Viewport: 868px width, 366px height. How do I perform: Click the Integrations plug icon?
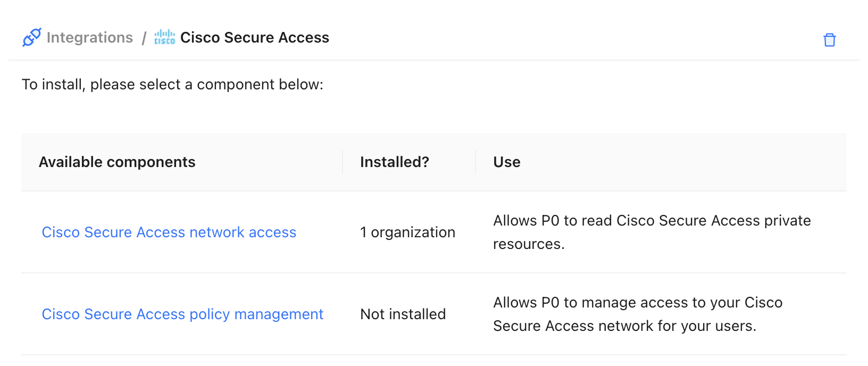click(x=32, y=37)
